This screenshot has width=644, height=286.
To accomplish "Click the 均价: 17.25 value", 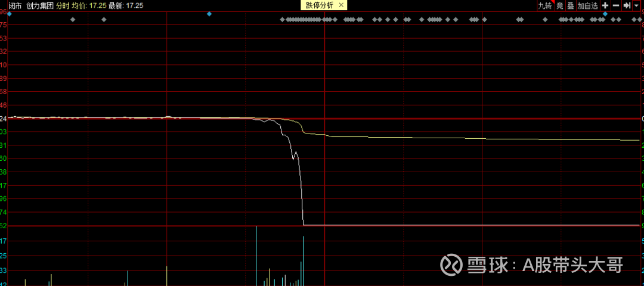I will pos(89,6).
